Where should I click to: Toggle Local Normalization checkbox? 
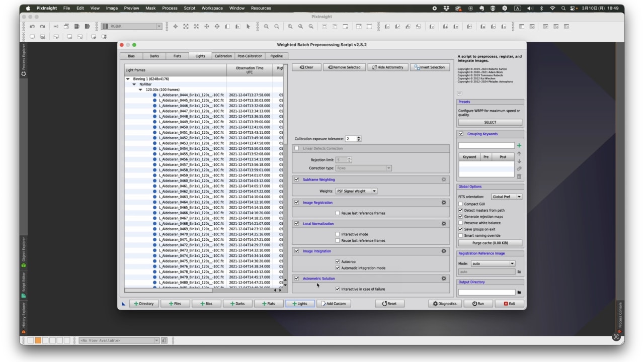click(297, 224)
